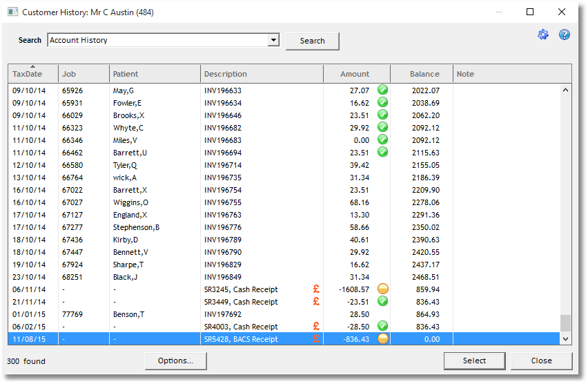Click description SR3449, Cash Receipt
The height and width of the screenshot is (384, 588).
tap(241, 302)
